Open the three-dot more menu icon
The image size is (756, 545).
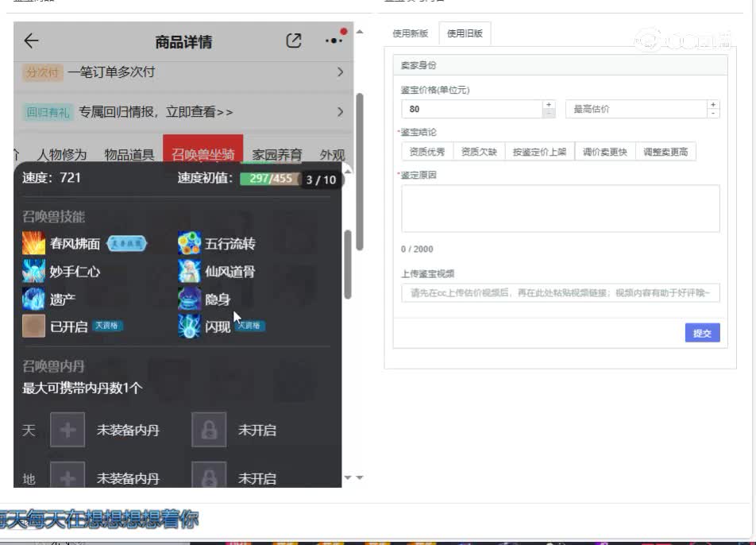[334, 41]
